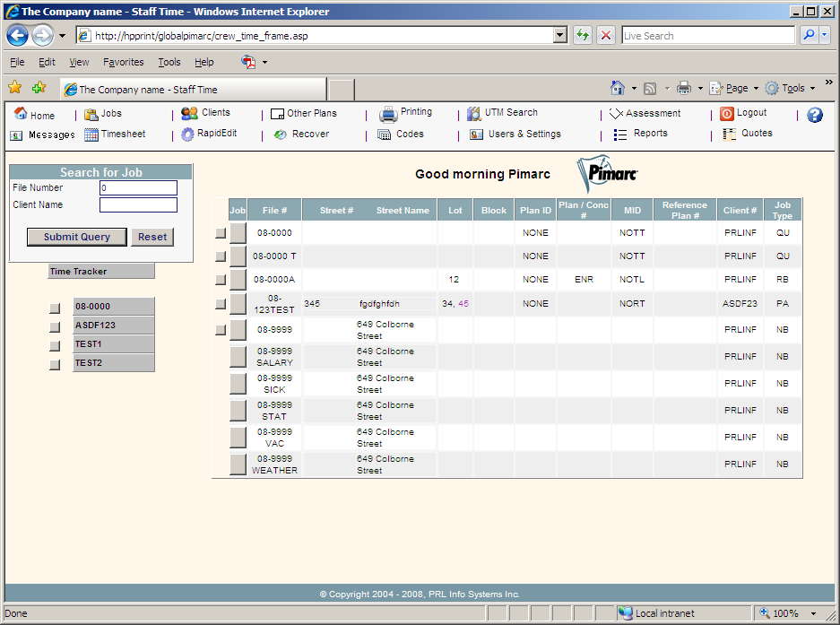Open the UTM Search icon
Screen dimensions: 840x625
[x=473, y=114]
